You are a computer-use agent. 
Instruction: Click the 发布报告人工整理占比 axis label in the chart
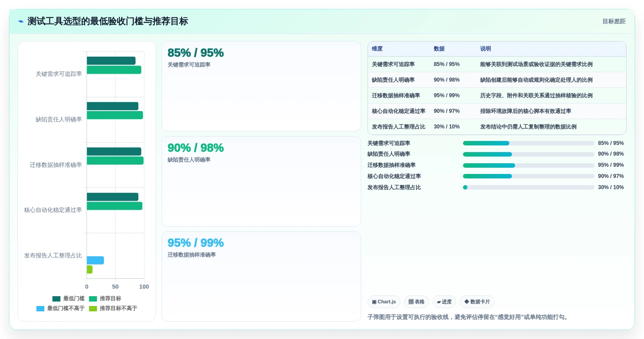[x=53, y=256]
